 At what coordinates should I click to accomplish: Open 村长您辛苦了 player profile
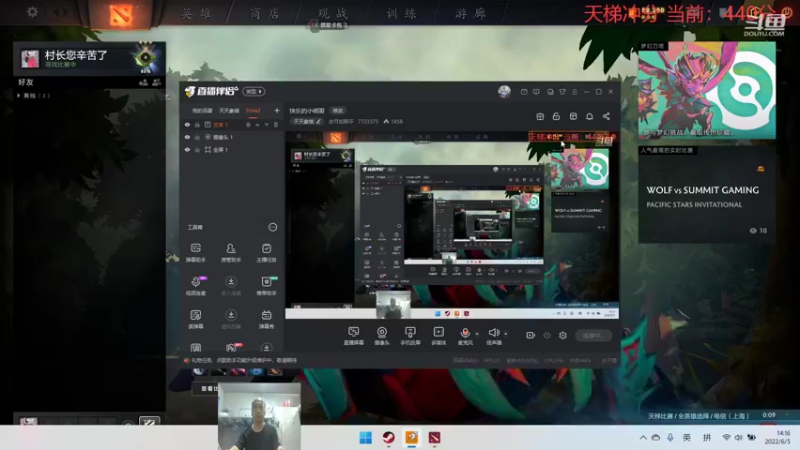(x=89, y=58)
